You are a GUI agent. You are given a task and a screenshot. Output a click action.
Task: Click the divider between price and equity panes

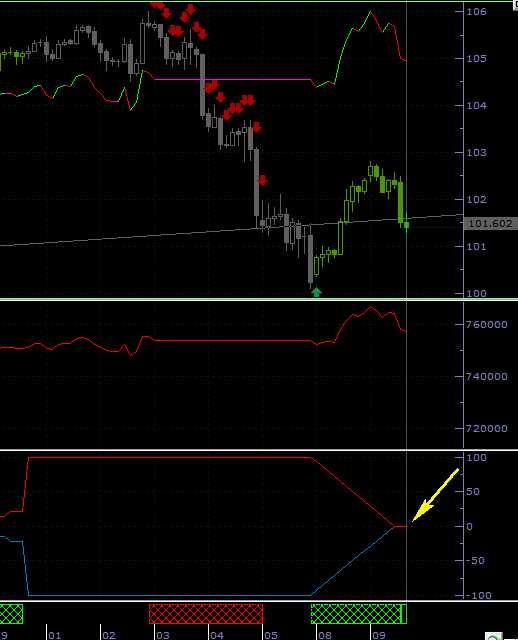click(x=259, y=299)
